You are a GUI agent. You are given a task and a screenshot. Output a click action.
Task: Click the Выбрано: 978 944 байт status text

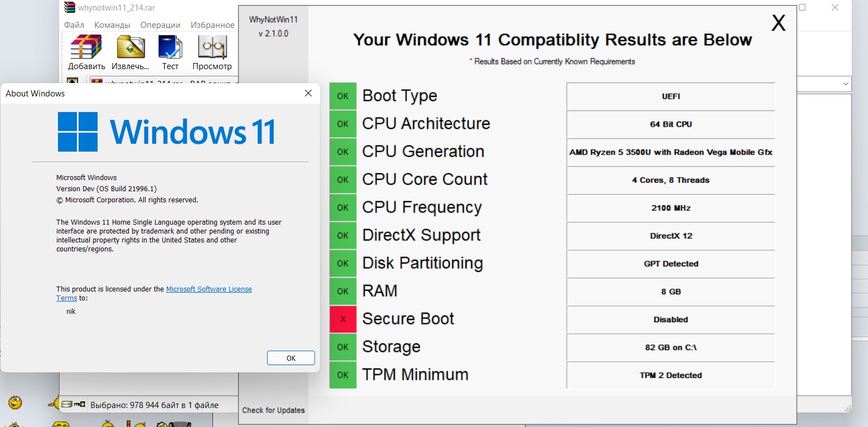(154, 405)
